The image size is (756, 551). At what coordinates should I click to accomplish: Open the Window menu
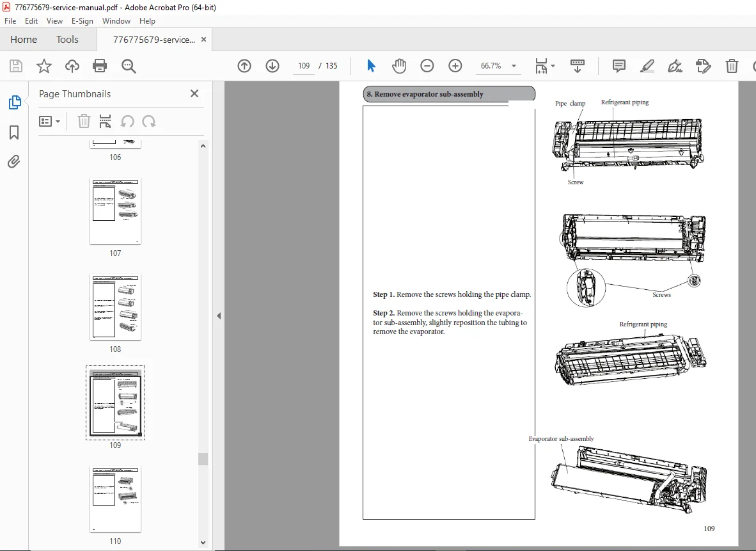click(116, 21)
